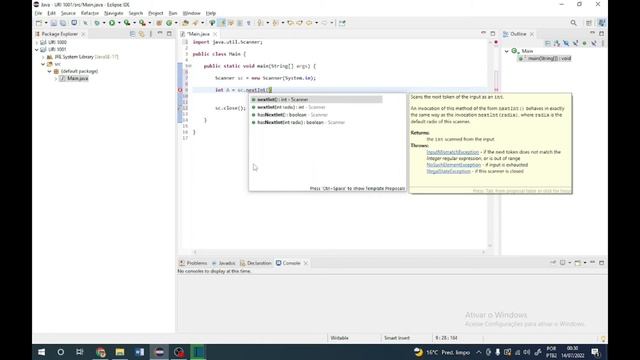Viewport: 640px width, 360px height.
Task: Open the Window menu
Action: coord(191,13)
